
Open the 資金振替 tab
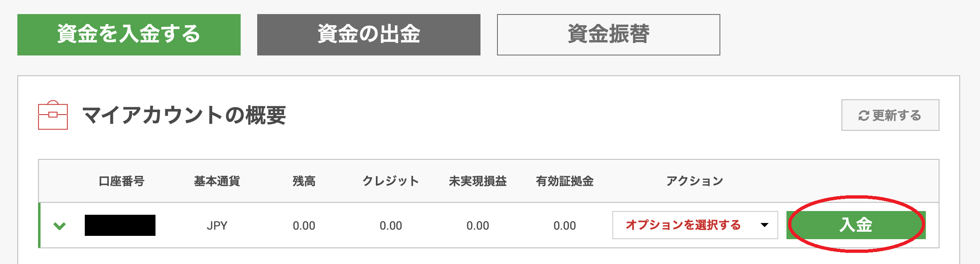tap(608, 35)
